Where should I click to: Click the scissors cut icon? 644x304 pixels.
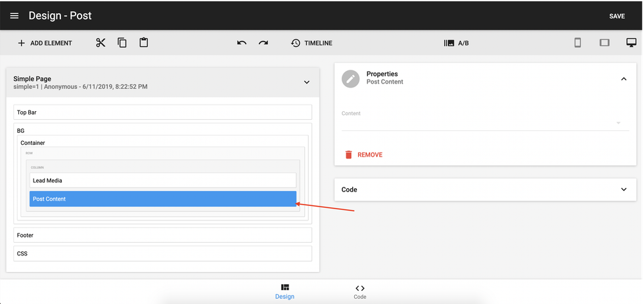pos(101,43)
